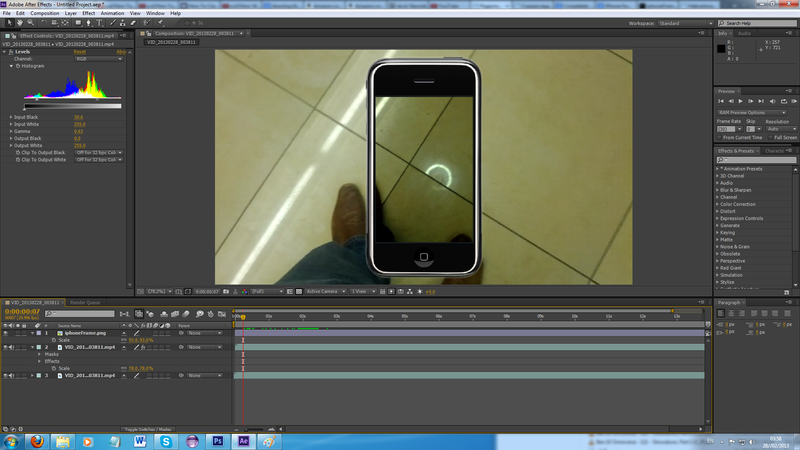Expand the Input Black property
800x450 pixels.
[11, 116]
